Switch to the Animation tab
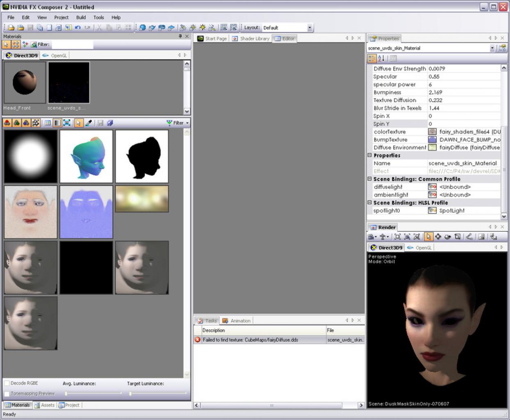Viewport: 510px width, 420px height. (x=237, y=321)
